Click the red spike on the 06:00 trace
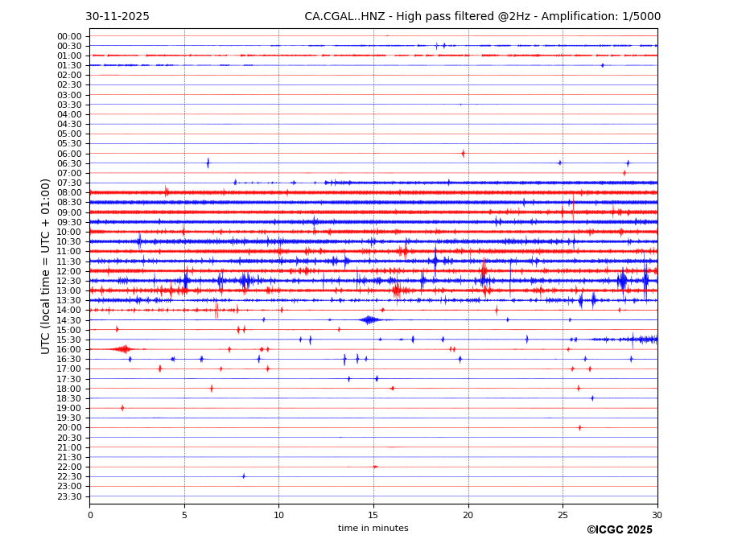Viewport: 746px width, 560px height. coord(463,153)
